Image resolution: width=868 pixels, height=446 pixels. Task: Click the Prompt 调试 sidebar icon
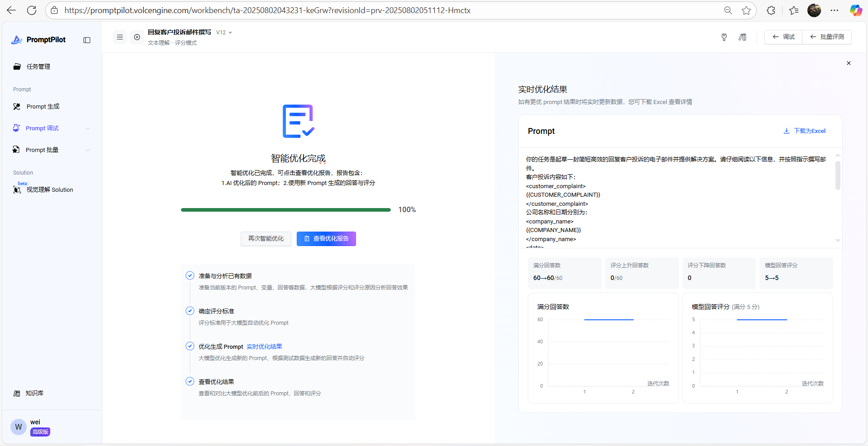coord(16,128)
